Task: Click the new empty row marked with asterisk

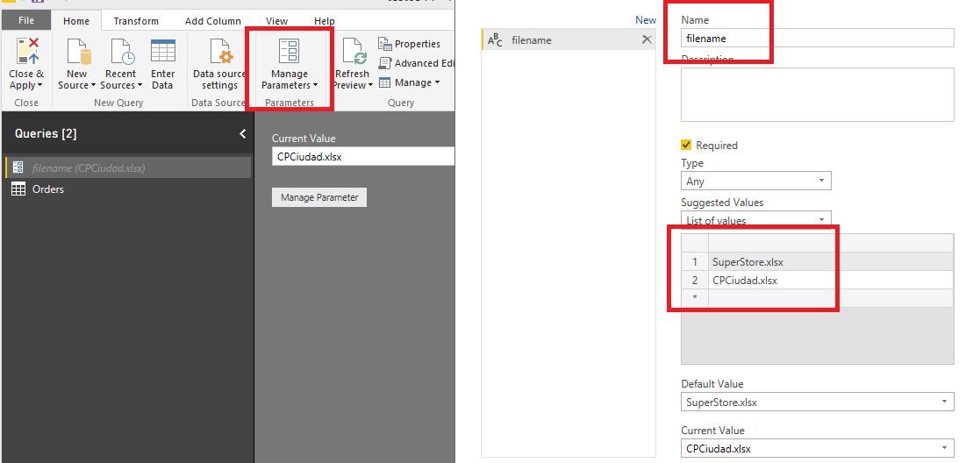Action: (x=818, y=298)
